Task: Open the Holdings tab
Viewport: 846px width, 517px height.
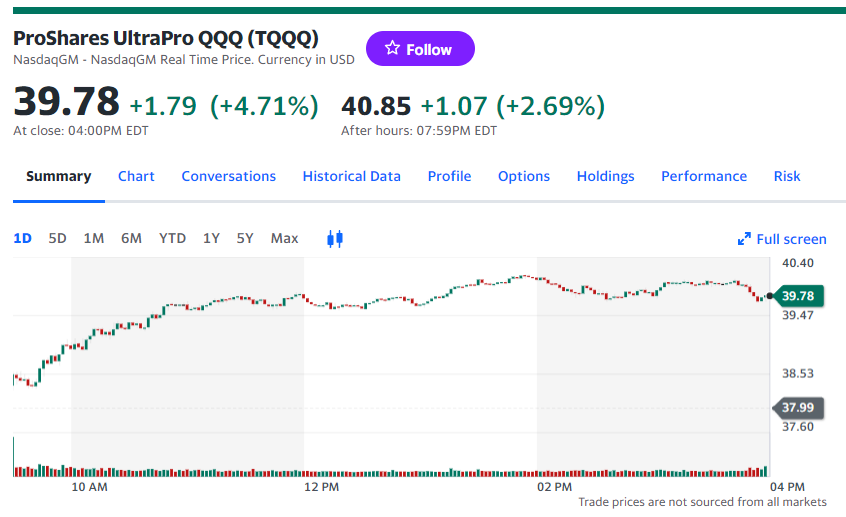Action: [x=606, y=176]
